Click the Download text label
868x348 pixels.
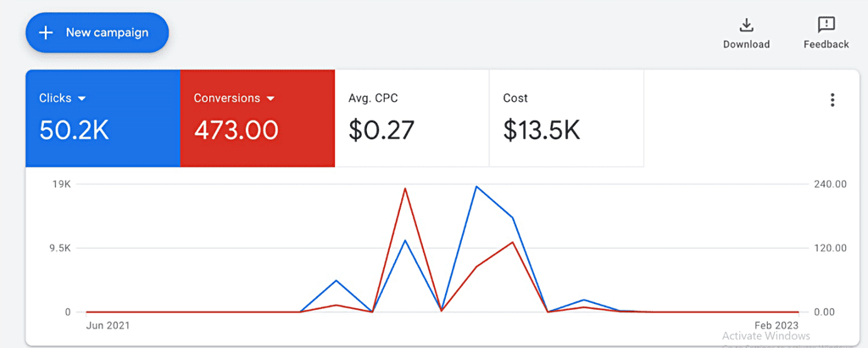[746, 44]
